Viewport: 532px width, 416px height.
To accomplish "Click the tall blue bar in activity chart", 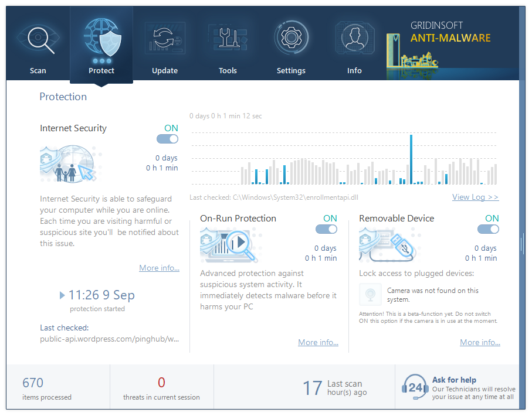I will click(x=411, y=159).
